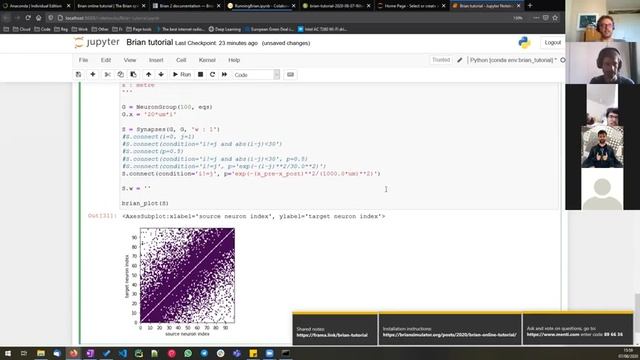This screenshot has width=640, height=360.
Task: Open the Insert menu
Action: click(x=156, y=60)
